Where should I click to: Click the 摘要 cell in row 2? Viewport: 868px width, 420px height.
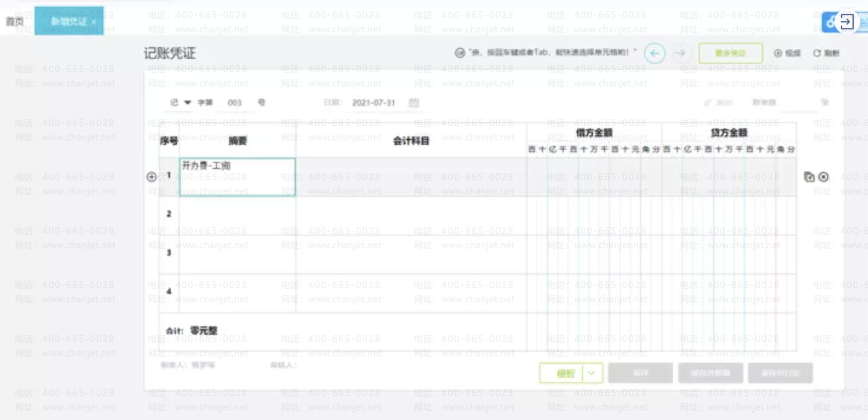[x=238, y=216]
